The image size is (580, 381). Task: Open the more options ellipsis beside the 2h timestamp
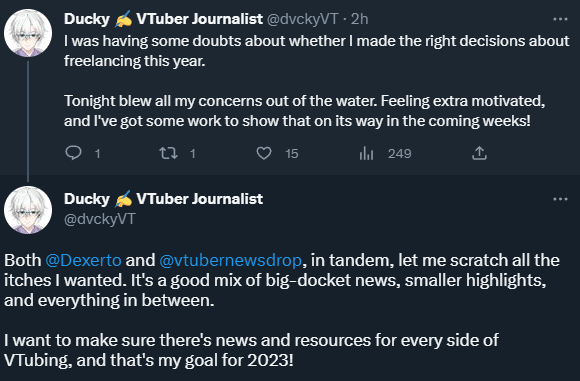click(x=560, y=19)
